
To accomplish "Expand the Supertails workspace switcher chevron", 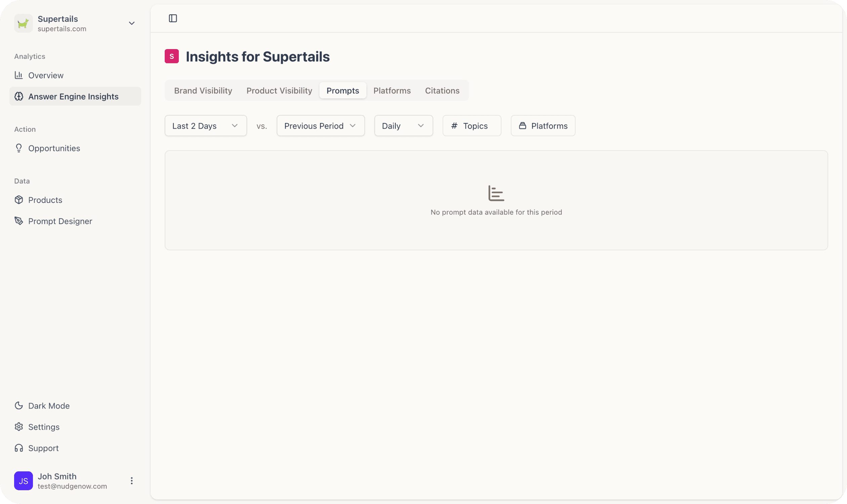I will click(131, 24).
